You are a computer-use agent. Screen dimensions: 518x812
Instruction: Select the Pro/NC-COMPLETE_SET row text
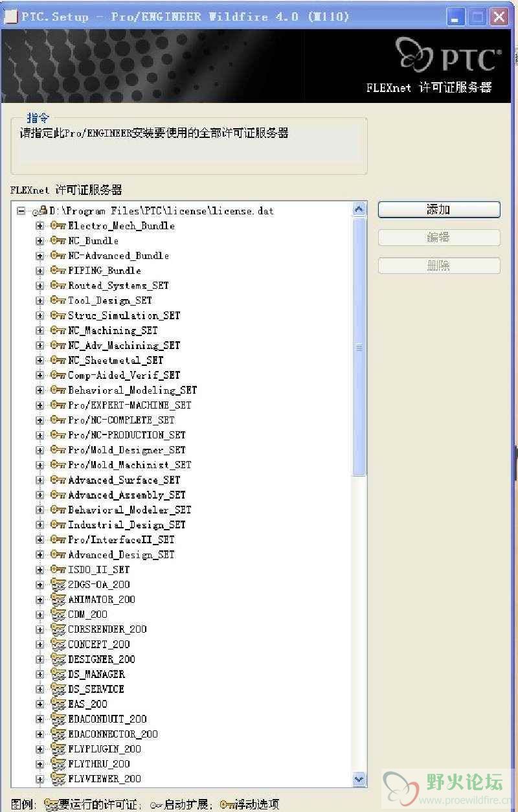pos(121,420)
